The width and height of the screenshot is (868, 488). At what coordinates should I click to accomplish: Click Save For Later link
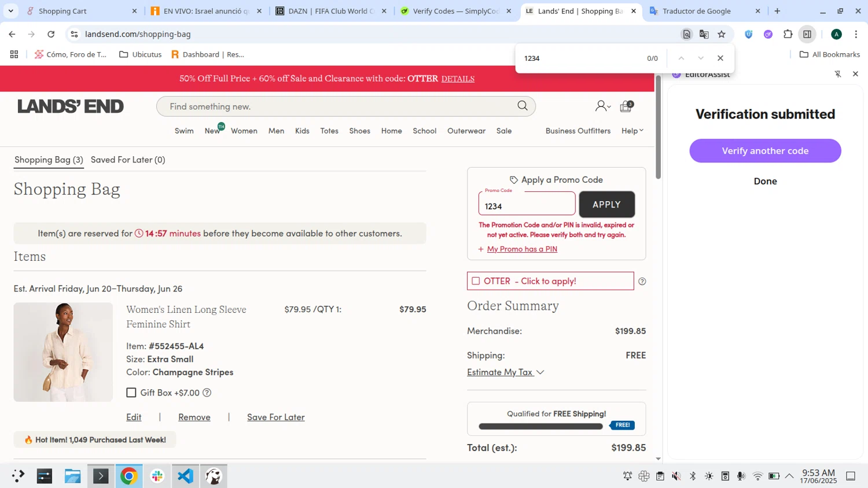click(276, 417)
